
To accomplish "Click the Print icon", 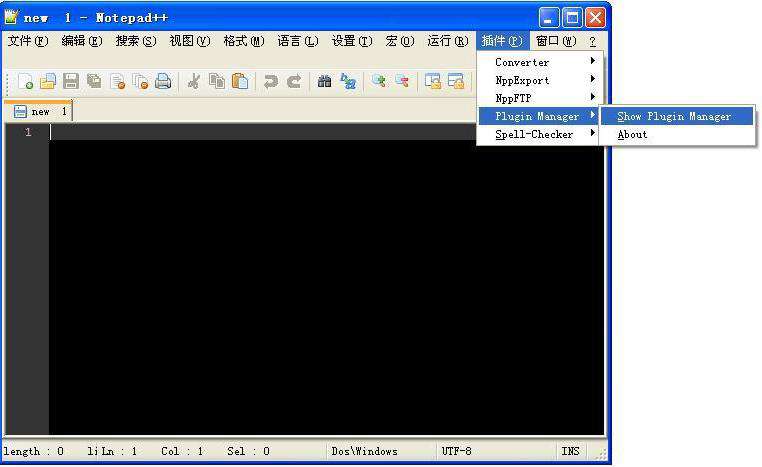I will tap(163, 81).
